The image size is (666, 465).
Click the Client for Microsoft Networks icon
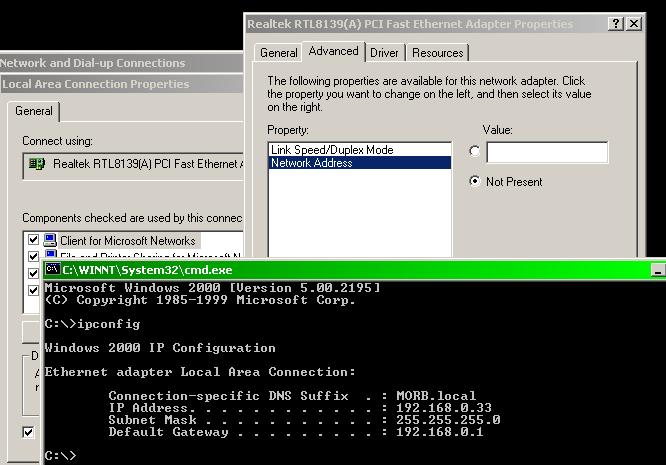tap(50, 240)
